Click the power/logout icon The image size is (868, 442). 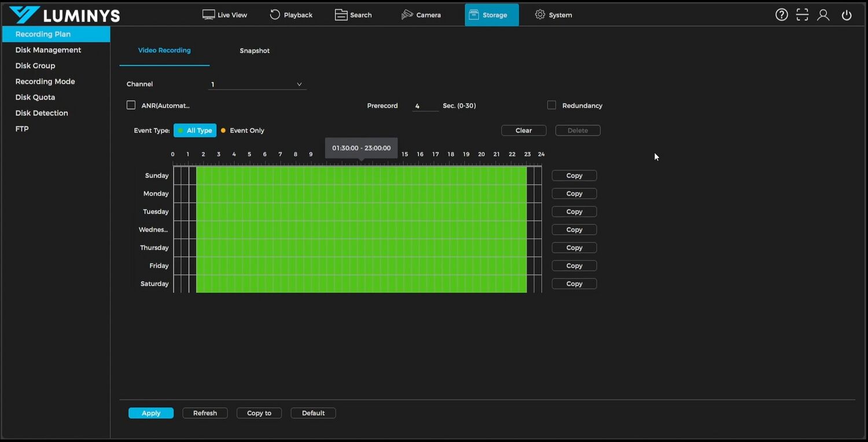847,15
